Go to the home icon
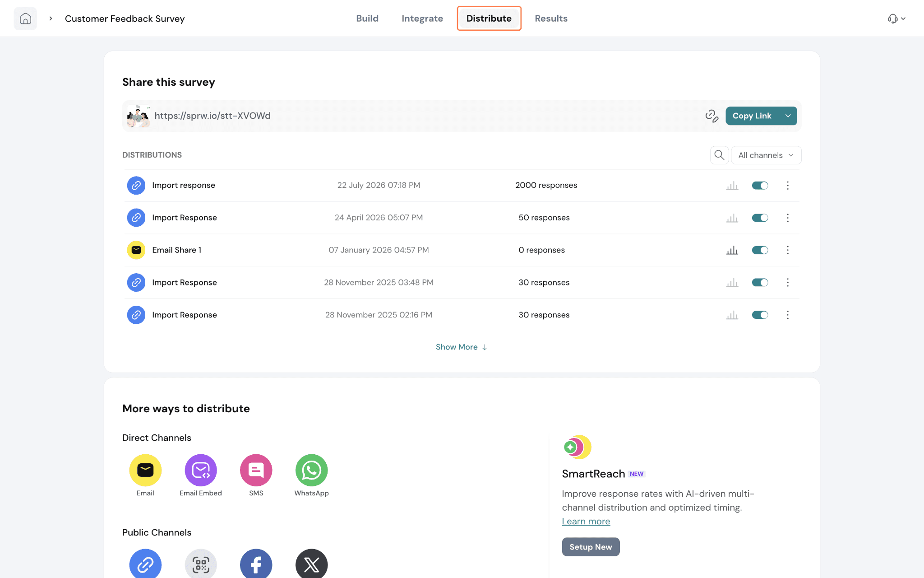Screen dimensions: 924x578 pos(25,19)
